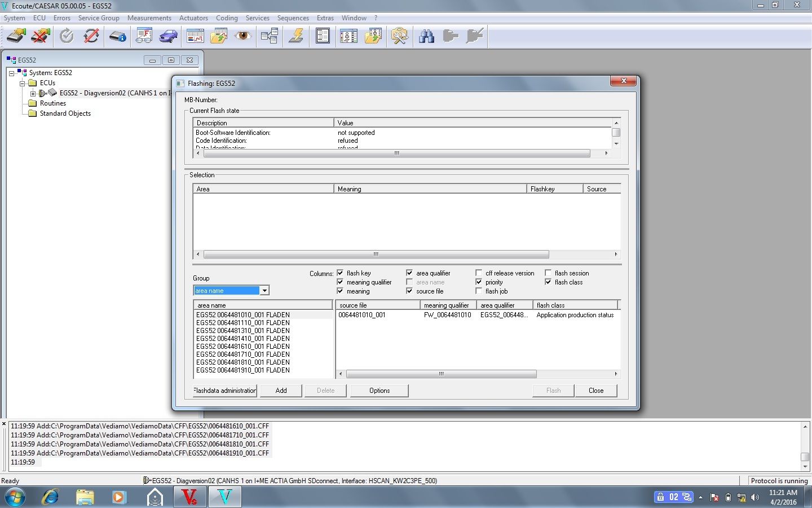Viewport: 812px width, 508px height.
Task: Click the gray circular checkmark toolbar icon
Action: click(x=67, y=37)
